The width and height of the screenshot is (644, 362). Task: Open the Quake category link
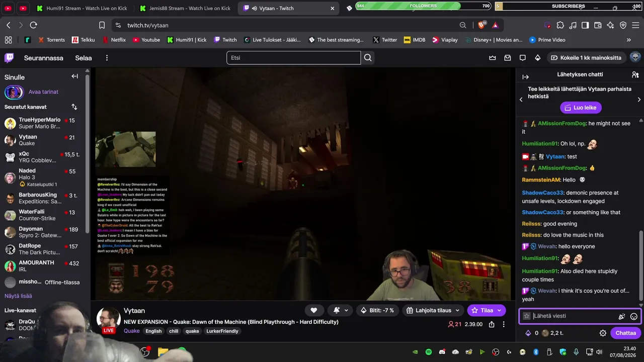132,331
